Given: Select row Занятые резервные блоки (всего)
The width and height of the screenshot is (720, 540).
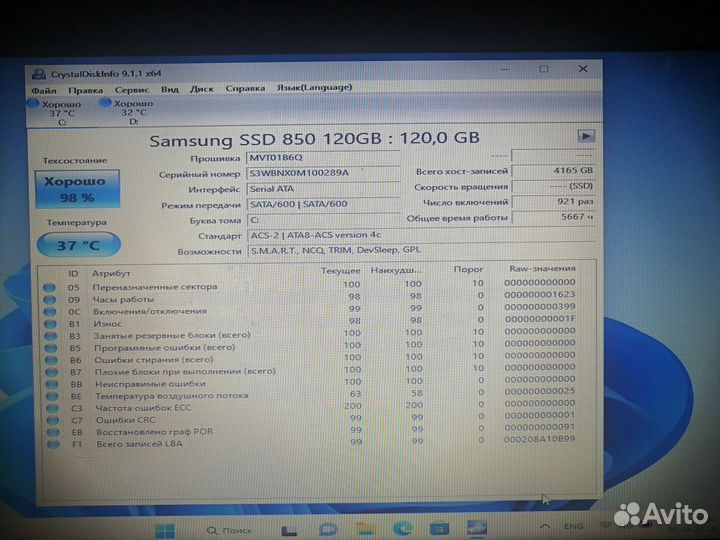Looking at the screenshot, I should pyautogui.click(x=311, y=333).
